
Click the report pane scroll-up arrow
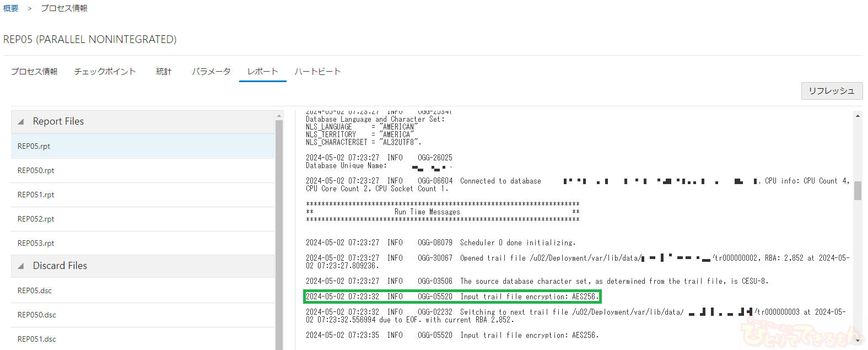click(858, 116)
